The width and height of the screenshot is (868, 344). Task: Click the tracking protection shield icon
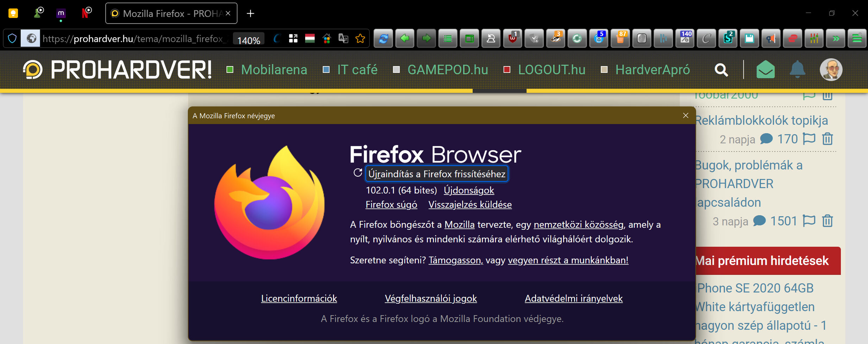(x=12, y=38)
